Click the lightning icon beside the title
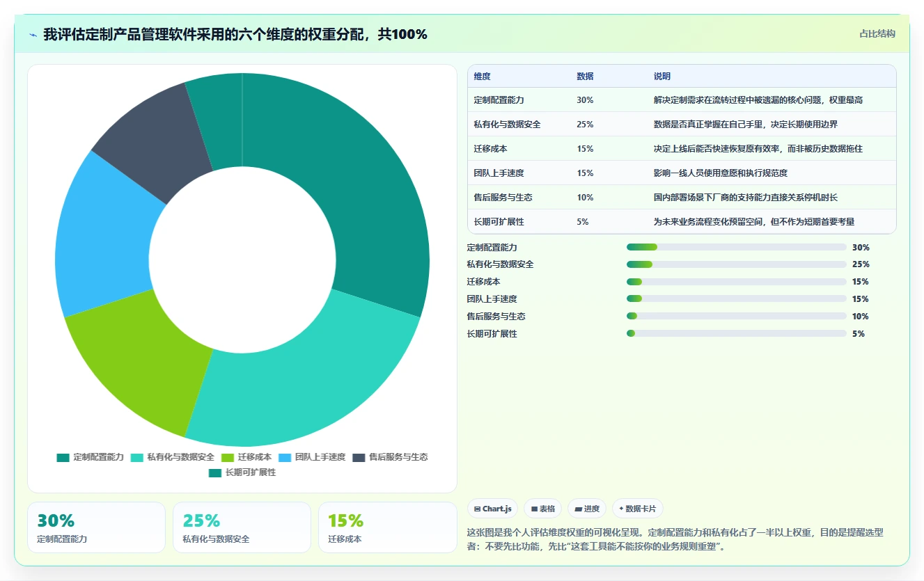 (x=33, y=35)
